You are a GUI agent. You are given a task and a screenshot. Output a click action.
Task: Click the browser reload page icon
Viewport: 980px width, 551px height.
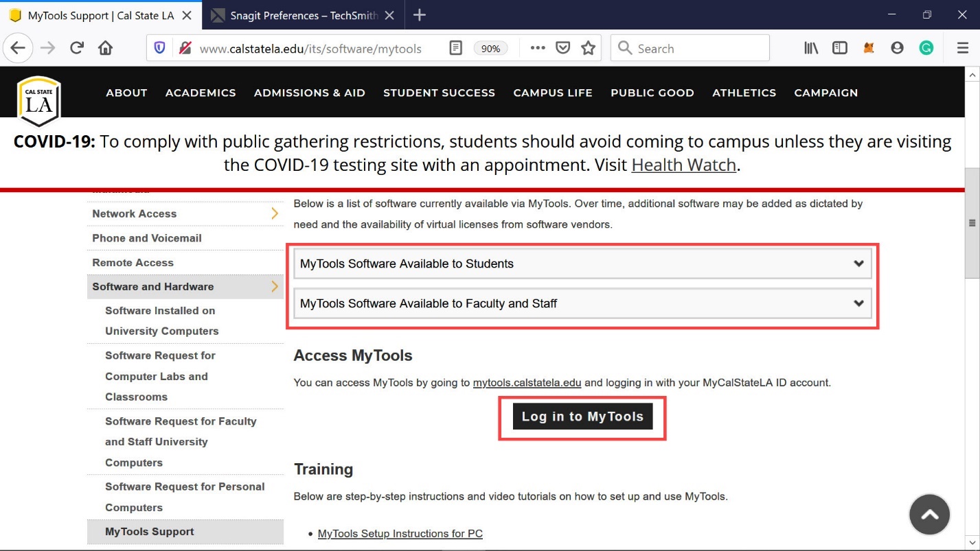pos(77,48)
